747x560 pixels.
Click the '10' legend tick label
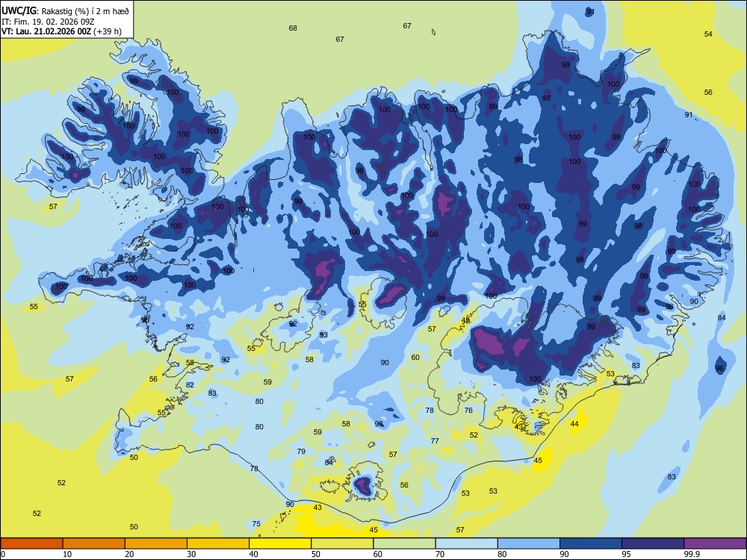coord(67,554)
